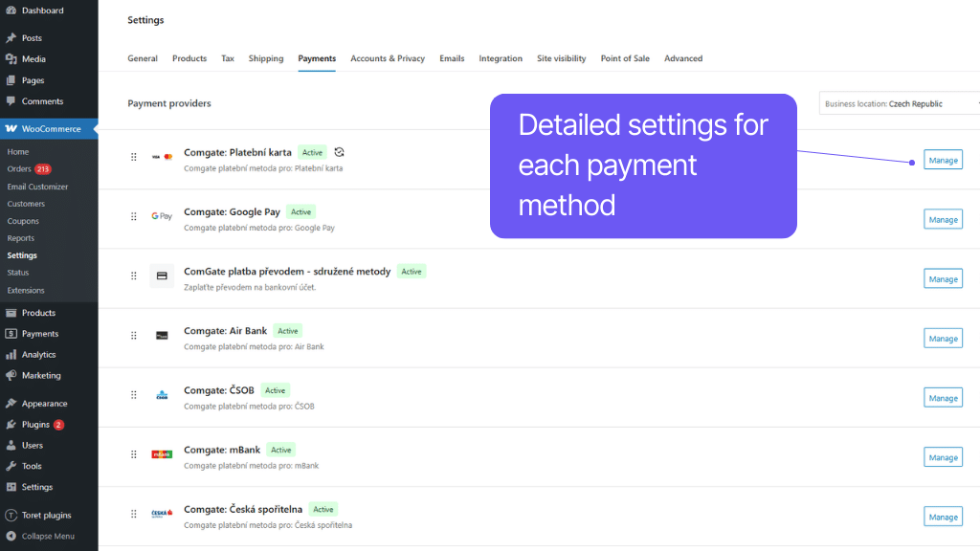Viewport: 980px width, 551px height.
Task: Expand the drag handle of ComGate platba převodem
Action: 133,275
